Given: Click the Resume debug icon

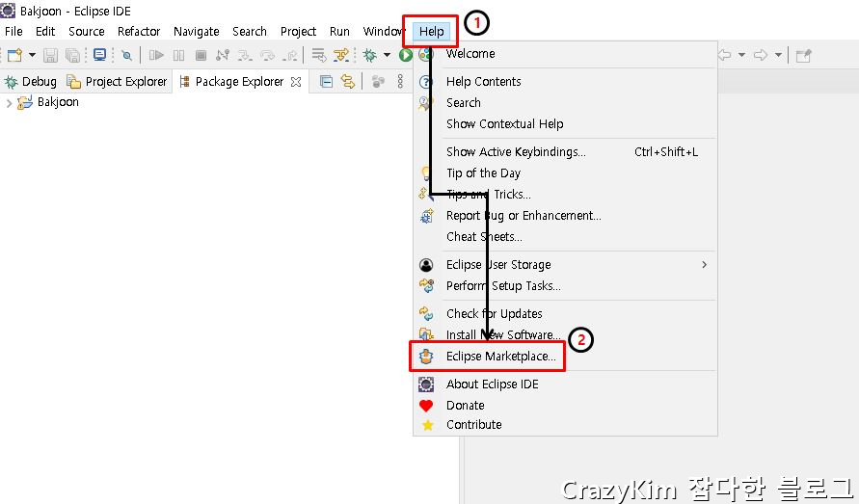Looking at the screenshot, I should click(x=157, y=55).
